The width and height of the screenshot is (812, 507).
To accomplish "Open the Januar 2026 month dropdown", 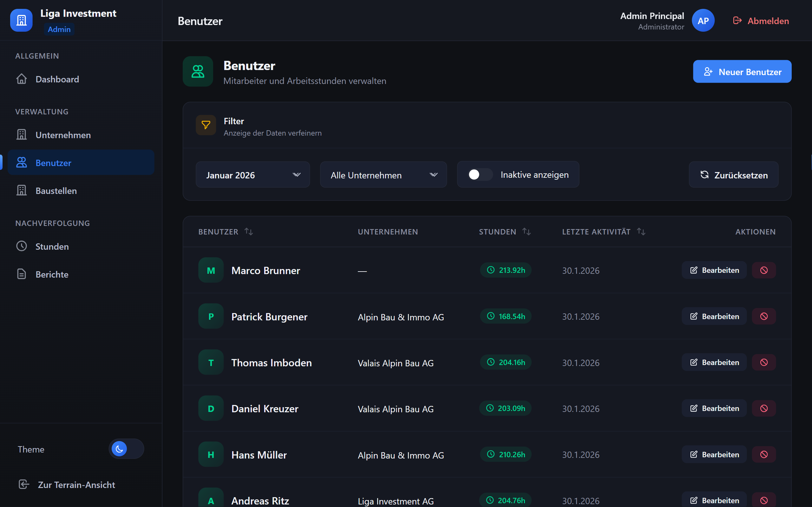I will point(253,175).
